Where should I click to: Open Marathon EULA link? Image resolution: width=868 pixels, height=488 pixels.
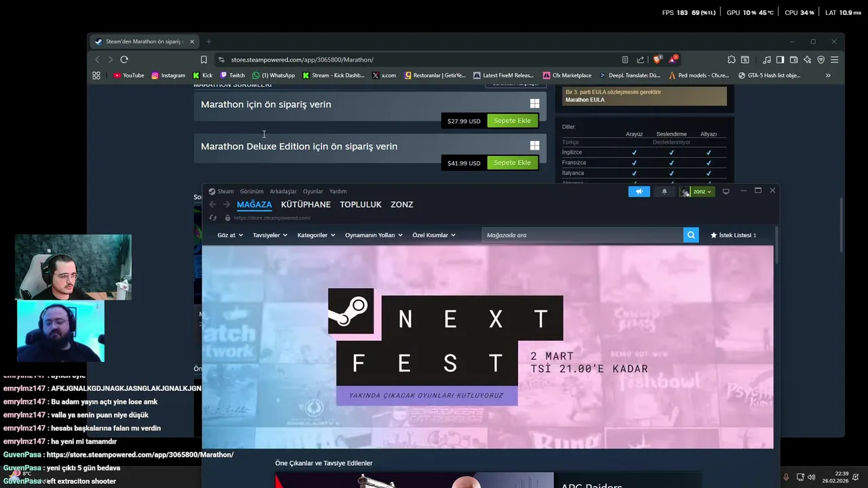click(585, 100)
